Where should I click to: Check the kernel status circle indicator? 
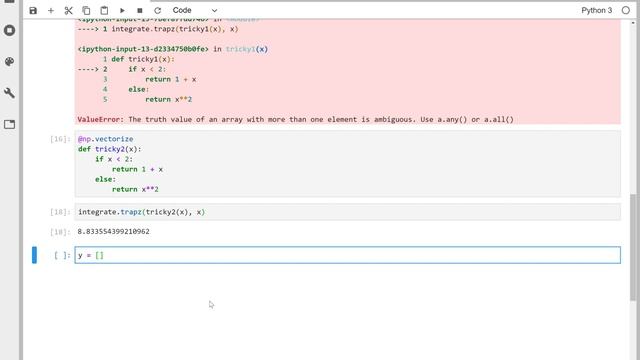[626, 11]
